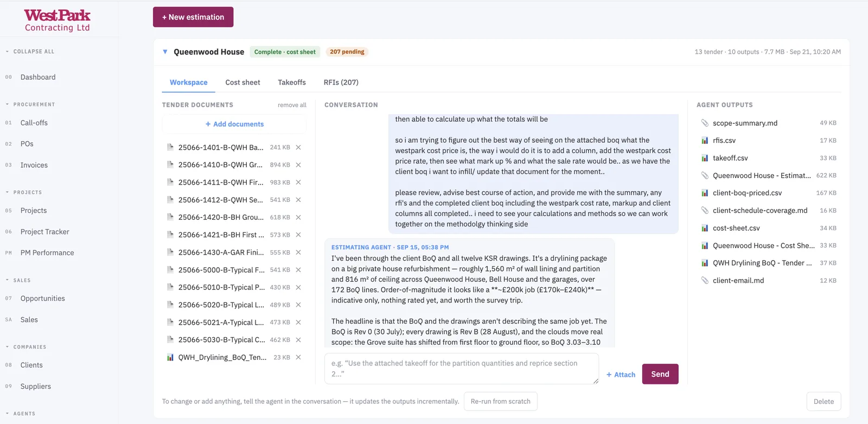Click paperclip icon beside client-schedule-coverage.md
The width and height of the screenshot is (868, 424).
point(705,210)
